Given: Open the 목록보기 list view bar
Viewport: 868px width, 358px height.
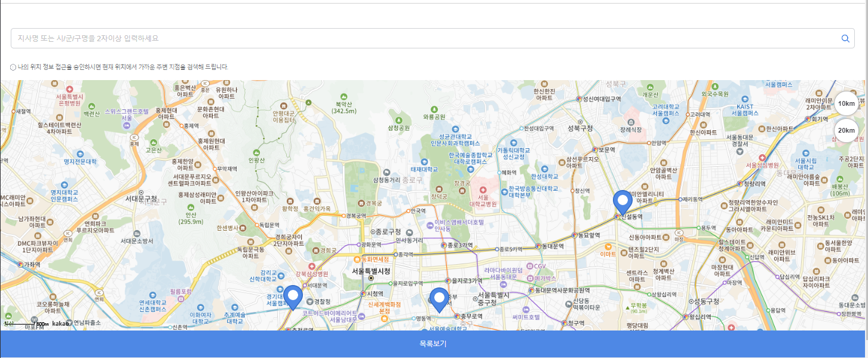Looking at the screenshot, I should (x=433, y=344).
